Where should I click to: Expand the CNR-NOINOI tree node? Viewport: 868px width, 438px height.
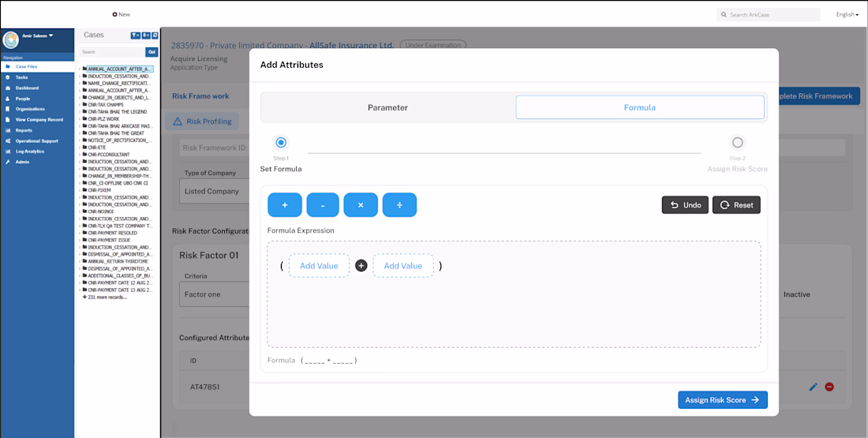[80, 212]
